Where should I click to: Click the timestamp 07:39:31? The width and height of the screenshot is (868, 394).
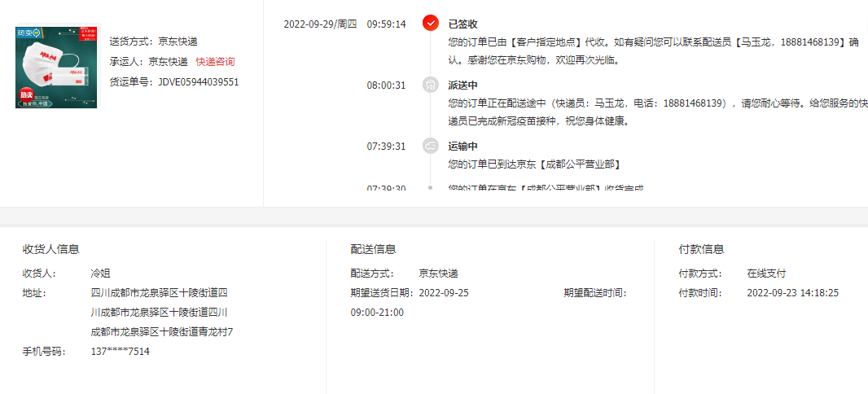(386, 147)
